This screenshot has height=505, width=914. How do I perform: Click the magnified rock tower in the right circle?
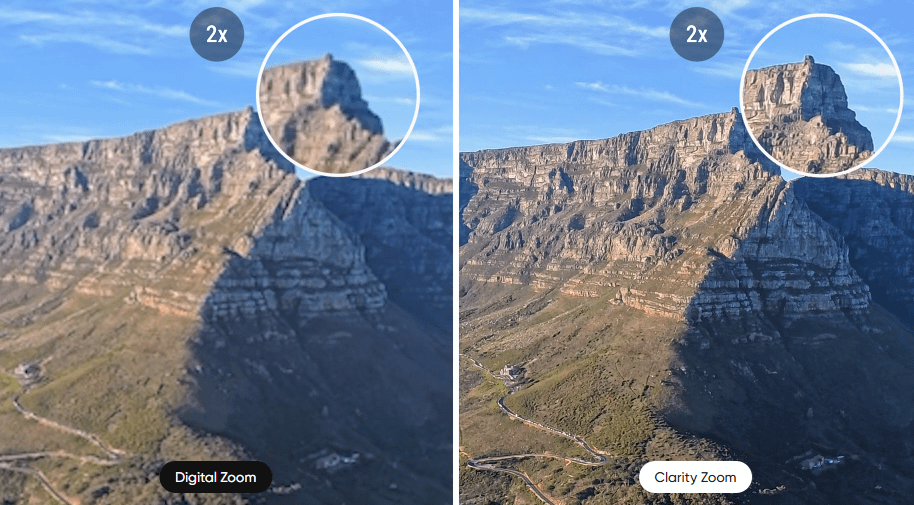[807, 114]
